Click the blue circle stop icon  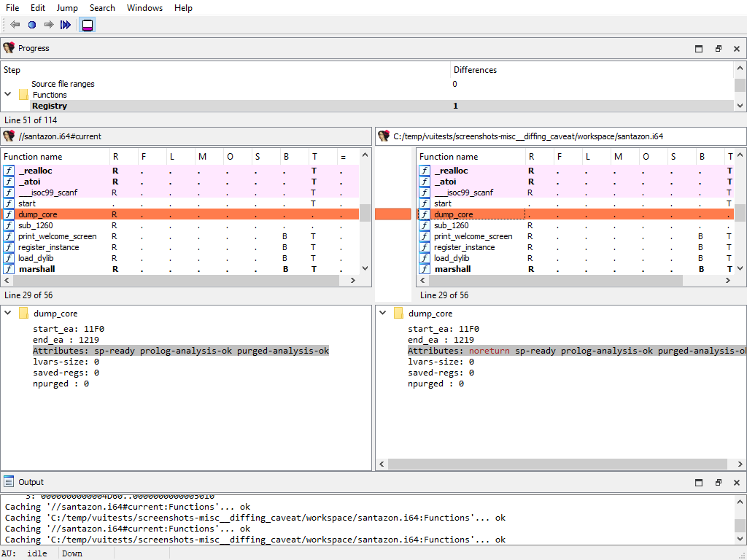32,25
